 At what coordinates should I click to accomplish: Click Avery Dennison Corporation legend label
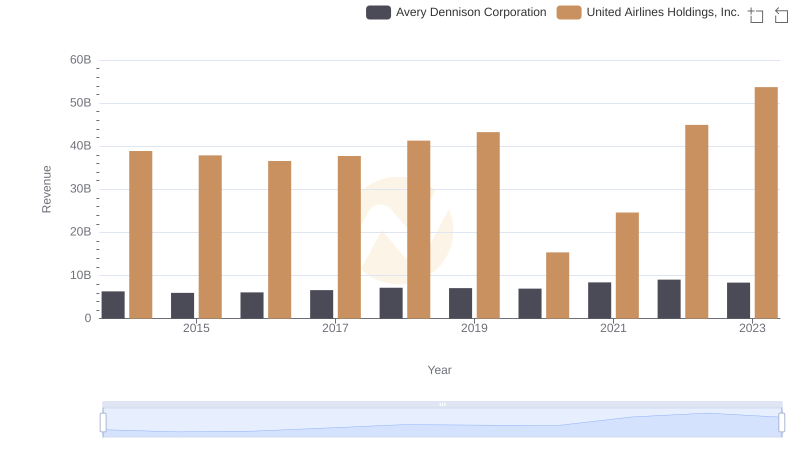[x=471, y=12]
